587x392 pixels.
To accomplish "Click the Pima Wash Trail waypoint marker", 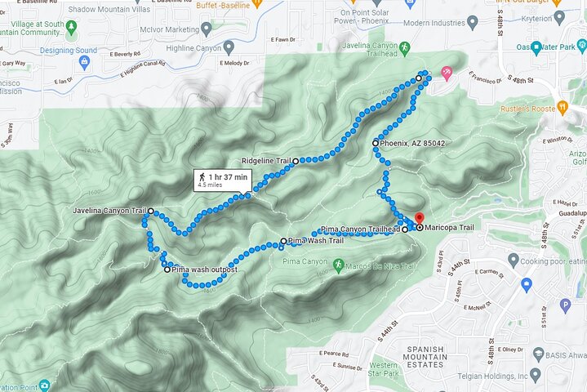I will tap(284, 241).
